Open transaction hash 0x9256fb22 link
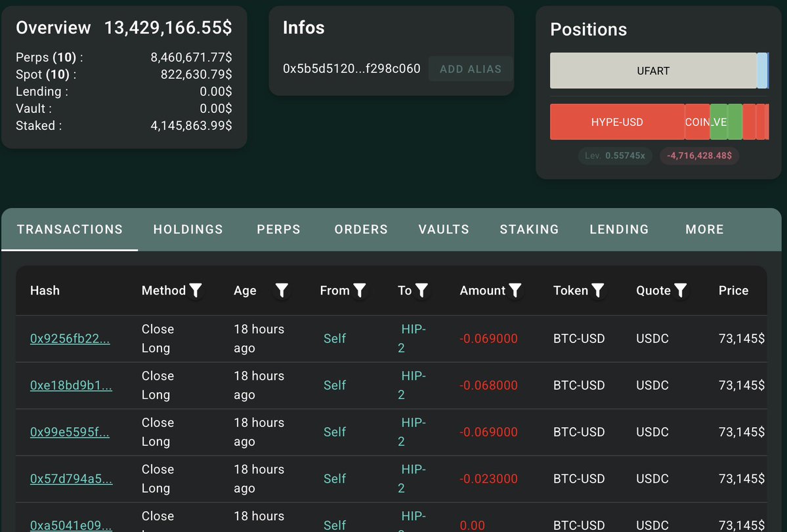787x532 pixels. [70, 338]
